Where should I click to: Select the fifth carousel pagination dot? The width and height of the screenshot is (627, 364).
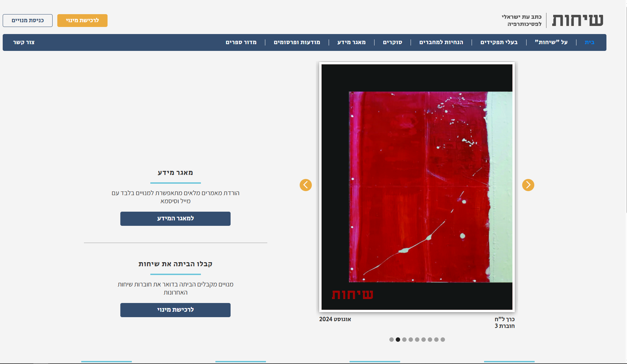(x=417, y=340)
